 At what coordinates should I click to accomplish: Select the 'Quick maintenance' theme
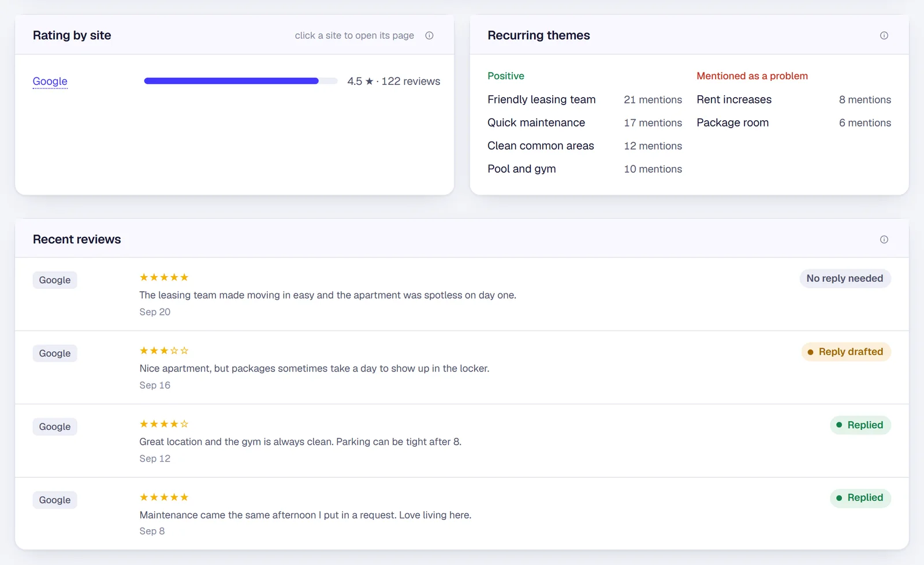pos(536,122)
